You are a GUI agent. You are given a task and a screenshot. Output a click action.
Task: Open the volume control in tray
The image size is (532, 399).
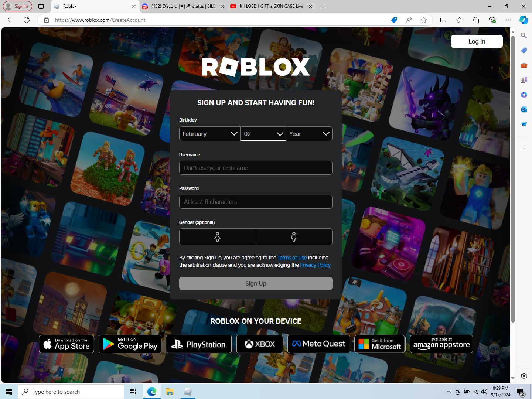click(x=484, y=392)
